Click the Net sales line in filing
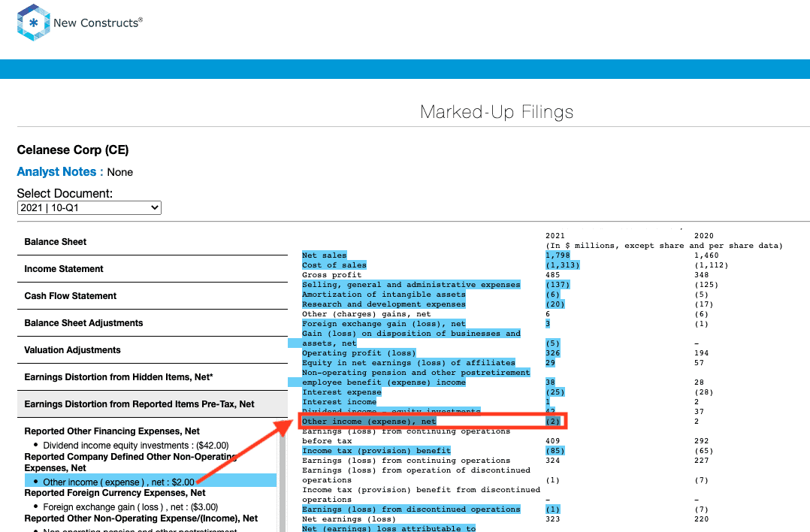 coord(325,255)
